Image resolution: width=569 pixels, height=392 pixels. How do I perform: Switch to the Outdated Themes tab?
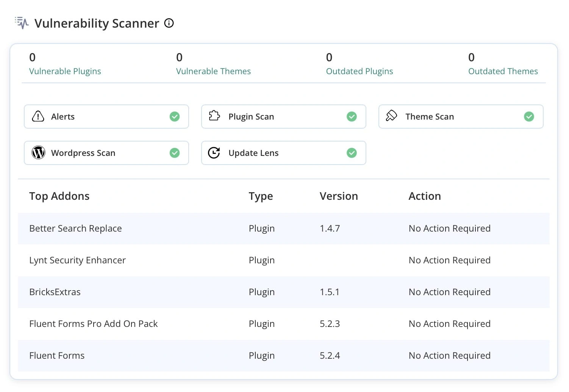503,71
